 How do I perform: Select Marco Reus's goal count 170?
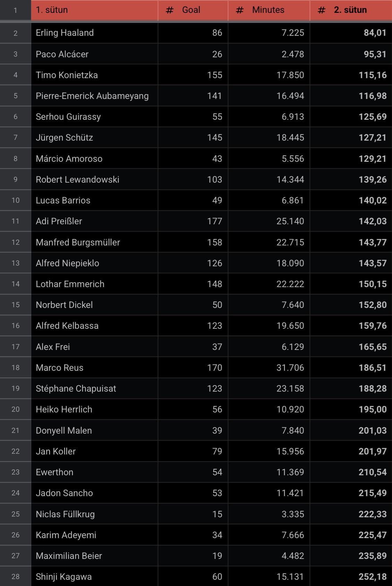point(214,368)
